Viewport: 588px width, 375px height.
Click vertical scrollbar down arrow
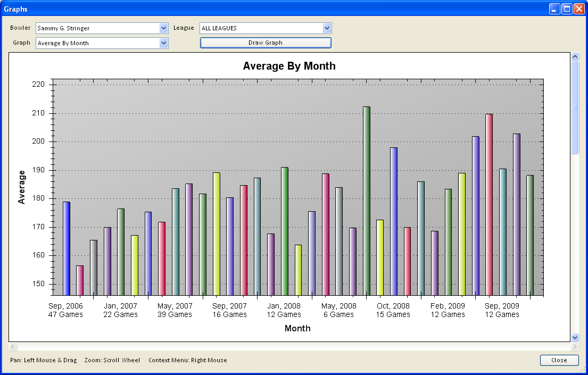[575, 337]
